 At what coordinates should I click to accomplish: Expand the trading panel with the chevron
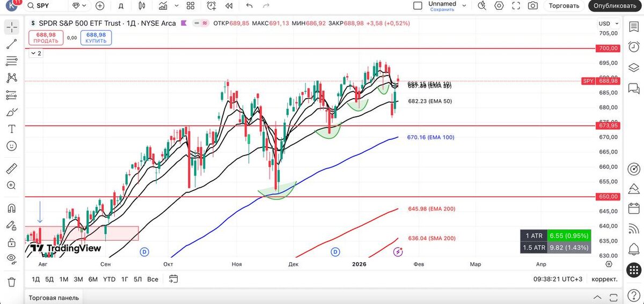coord(596,298)
